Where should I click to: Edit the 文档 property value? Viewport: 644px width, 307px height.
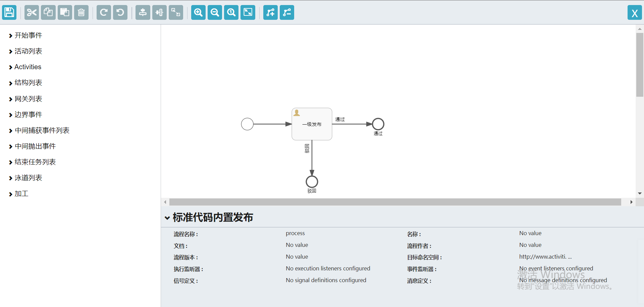(297, 245)
